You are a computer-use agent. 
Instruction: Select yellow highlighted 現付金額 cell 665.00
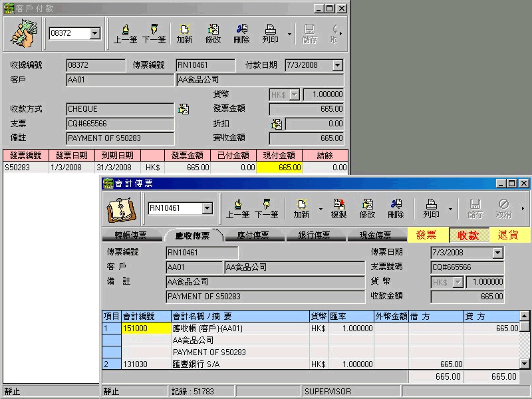(x=279, y=168)
